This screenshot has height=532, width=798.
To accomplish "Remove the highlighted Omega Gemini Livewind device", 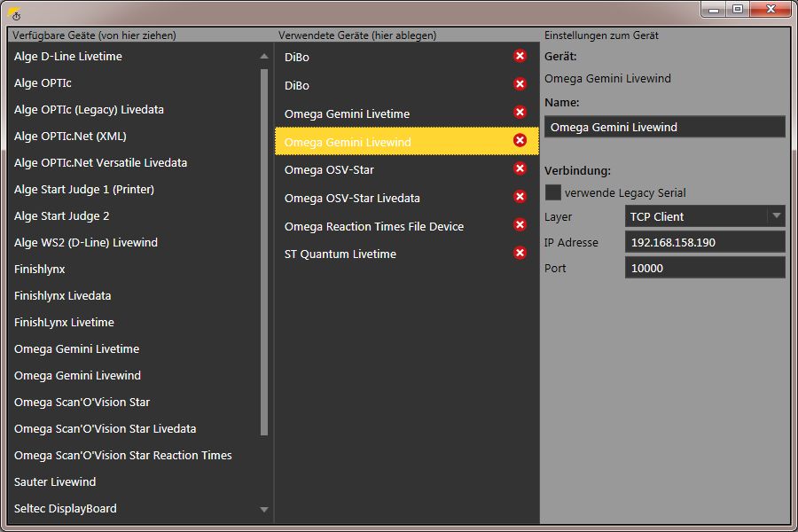I will pyautogui.click(x=520, y=140).
